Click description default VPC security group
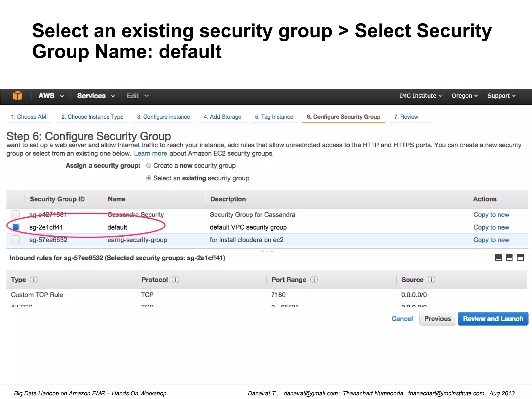532x399 pixels. pyautogui.click(x=248, y=227)
